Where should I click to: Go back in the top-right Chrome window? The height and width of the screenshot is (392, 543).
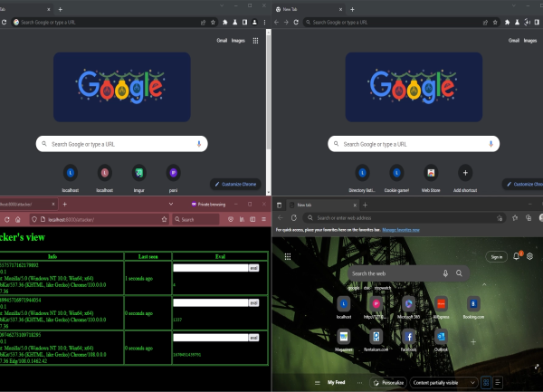click(x=276, y=22)
